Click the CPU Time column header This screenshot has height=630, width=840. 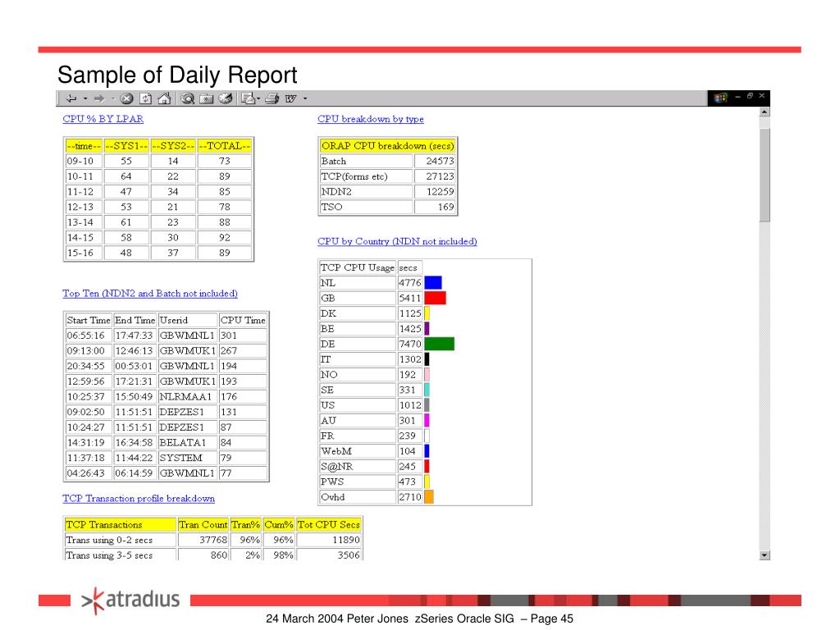tap(243, 321)
